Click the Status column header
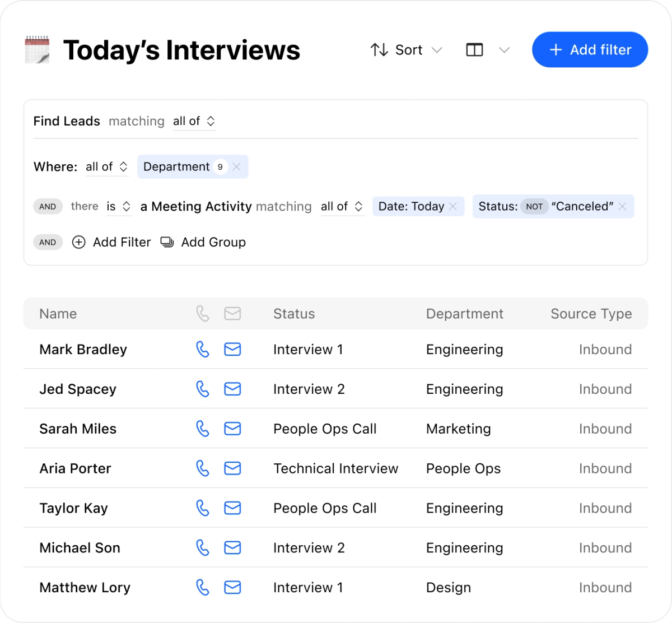The width and height of the screenshot is (672, 623). pos(294,314)
